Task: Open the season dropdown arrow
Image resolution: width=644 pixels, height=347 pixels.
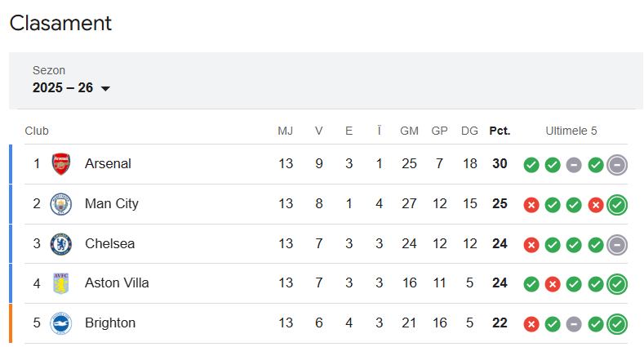Action: click(x=105, y=89)
